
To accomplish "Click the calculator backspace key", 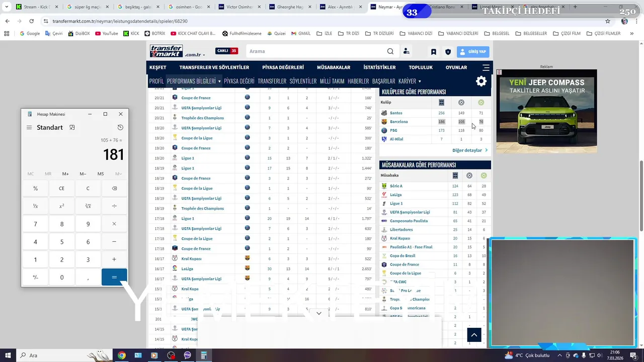I will (x=114, y=189).
